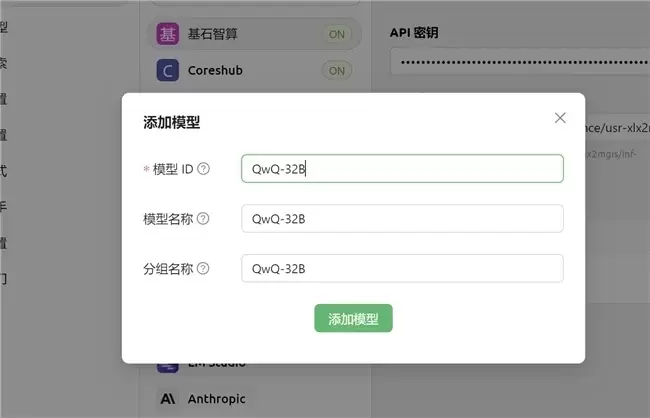Click the 模型名称 text field
This screenshot has height=418, width=650.
tap(402, 218)
